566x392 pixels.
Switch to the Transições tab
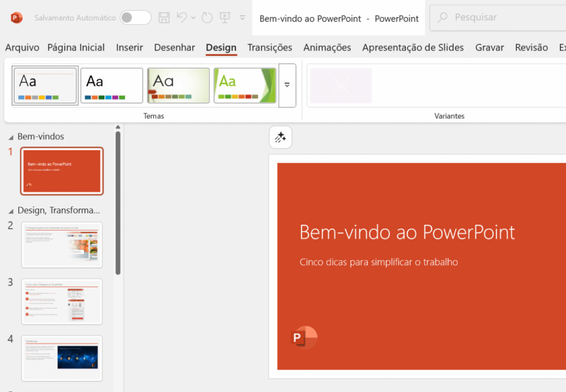(x=270, y=48)
